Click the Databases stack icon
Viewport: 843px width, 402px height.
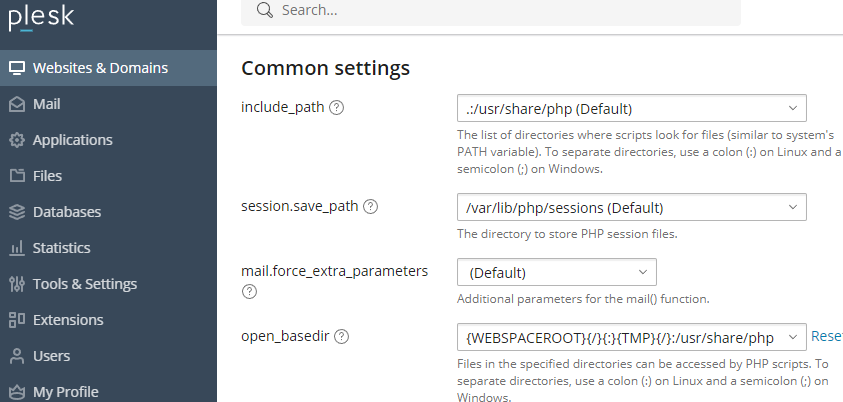[x=16, y=212]
